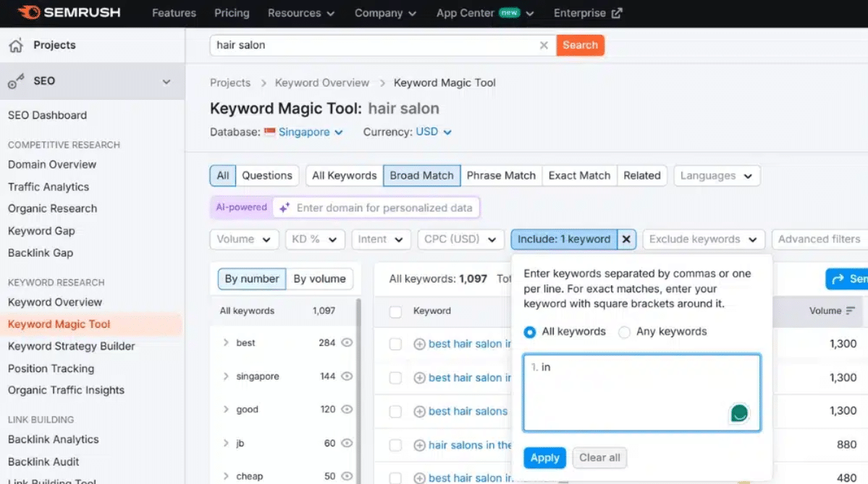Image resolution: width=868 pixels, height=484 pixels.
Task: Select the Exact Match tab
Action: [x=579, y=176]
